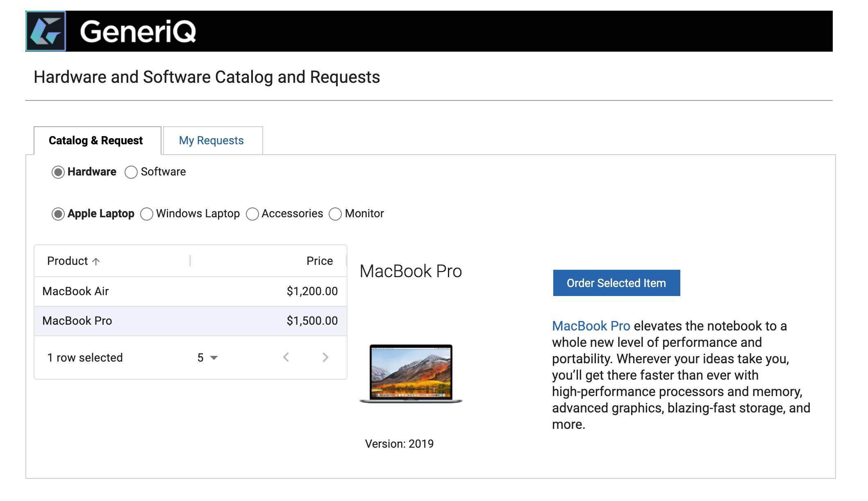
Task: Choose the Windows Laptop radio option
Action: click(x=147, y=214)
